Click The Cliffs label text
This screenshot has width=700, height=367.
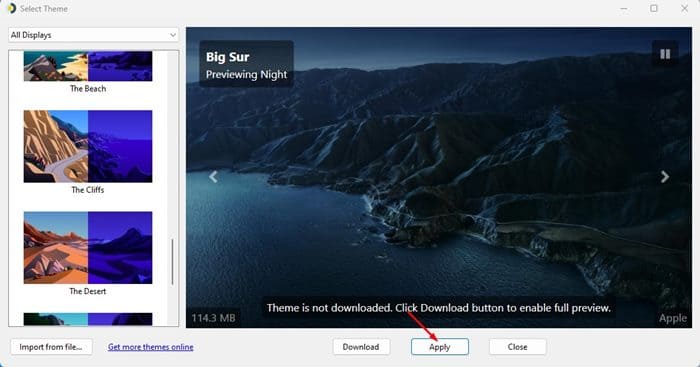(x=88, y=190)
